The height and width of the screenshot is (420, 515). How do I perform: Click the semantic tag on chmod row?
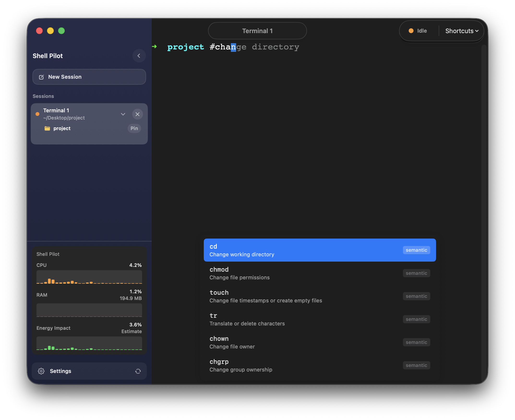coord(416,273)
